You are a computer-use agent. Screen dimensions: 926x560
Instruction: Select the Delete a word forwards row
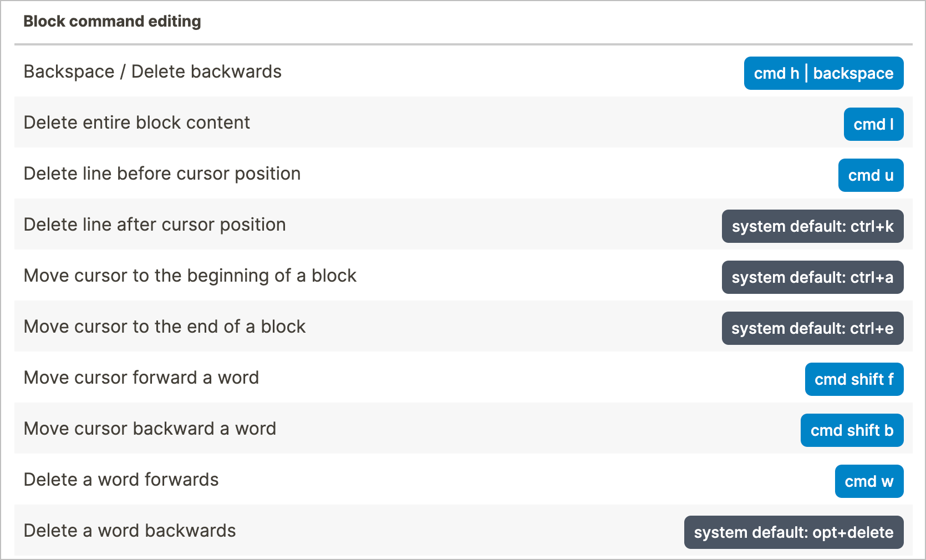pos(121,480)
